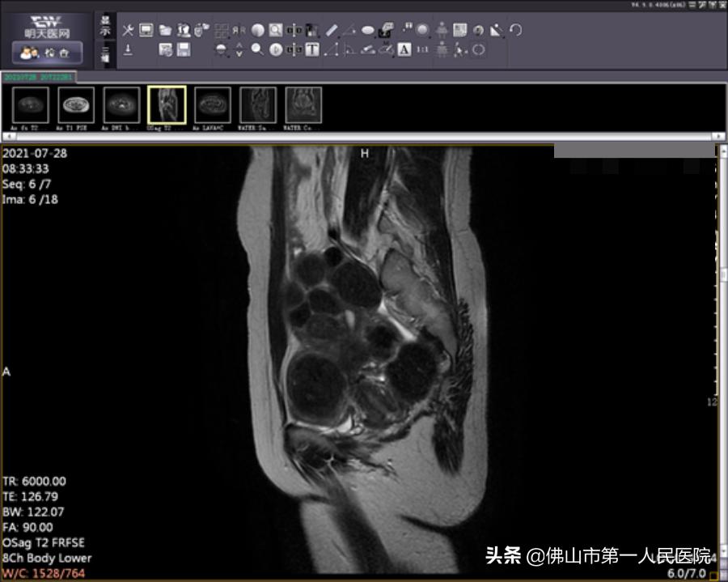This screenshot has width=728, height=582.
Task: Select the highlighted OSag T2 series thumbnail
Action: (167, 105)
